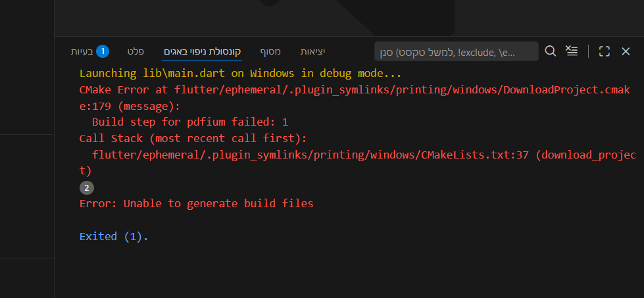Click 'Call Stack (most recent call first):' line
The height and width of the screenshot is (298, 644).
(x=193, y=139)
